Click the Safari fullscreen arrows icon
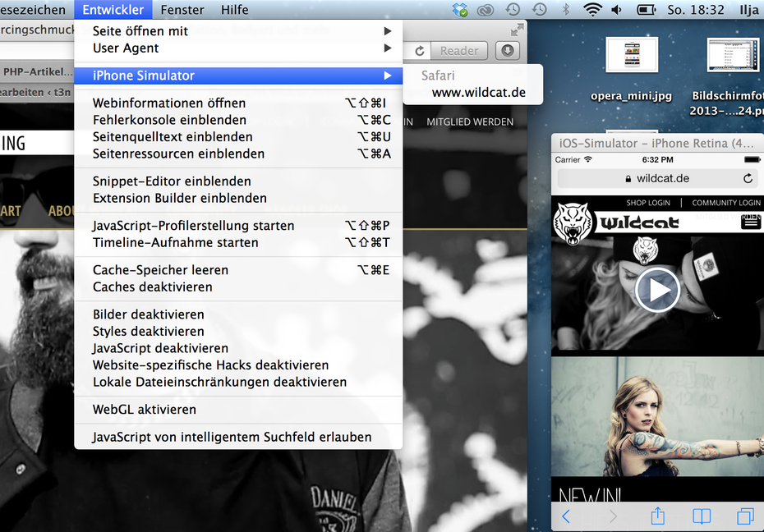764x532 pixels. (x=517, y=30)
